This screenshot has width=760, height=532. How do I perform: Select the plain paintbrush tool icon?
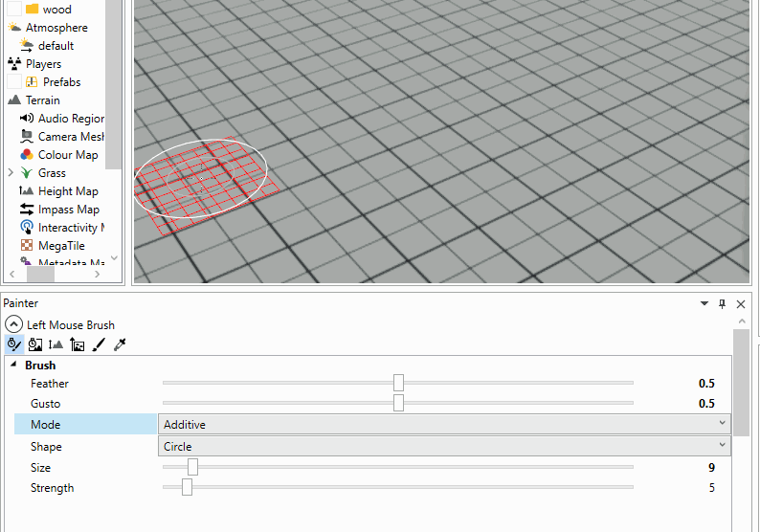[x=99, y=344]
